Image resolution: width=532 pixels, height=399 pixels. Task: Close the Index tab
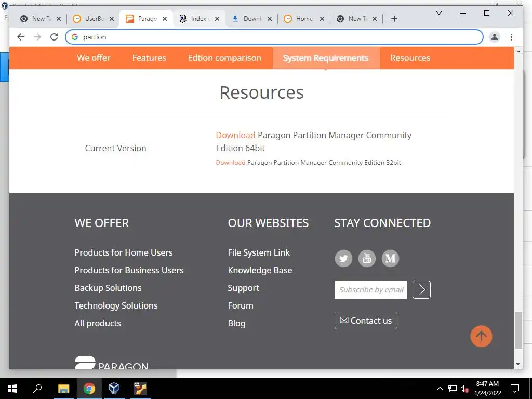[217, 19]
